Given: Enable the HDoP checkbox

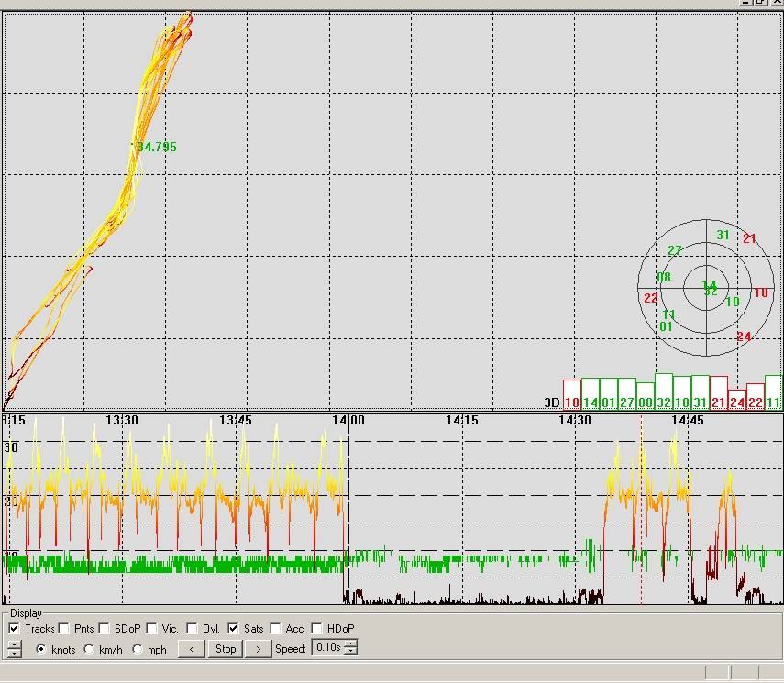Looking at the screenshot, I should [316, 629].
